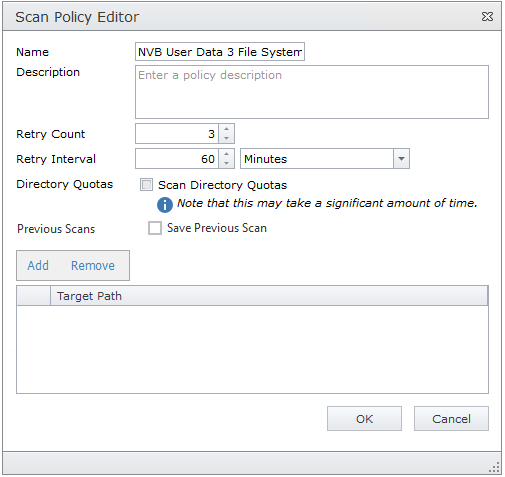
Task: Click the Retry Count value field
Action: click(177, 134)
